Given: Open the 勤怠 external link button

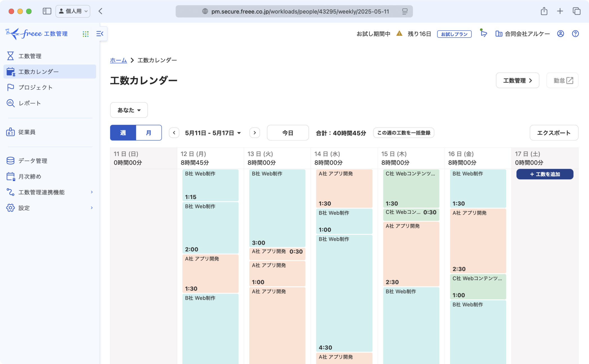Looking at the screenshot, I should (x=562, y=80).
